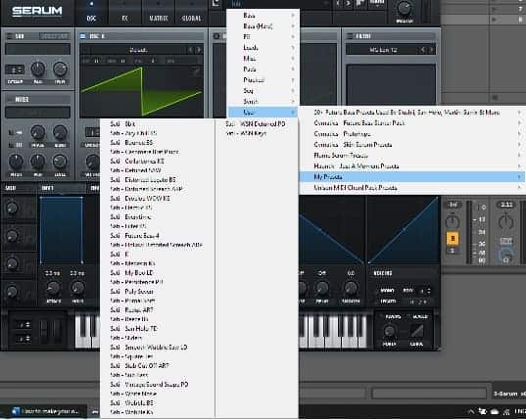Click the Porta knob beside the keyboard
The width and height of the screenshot is (526, 420).
point(389,331)
